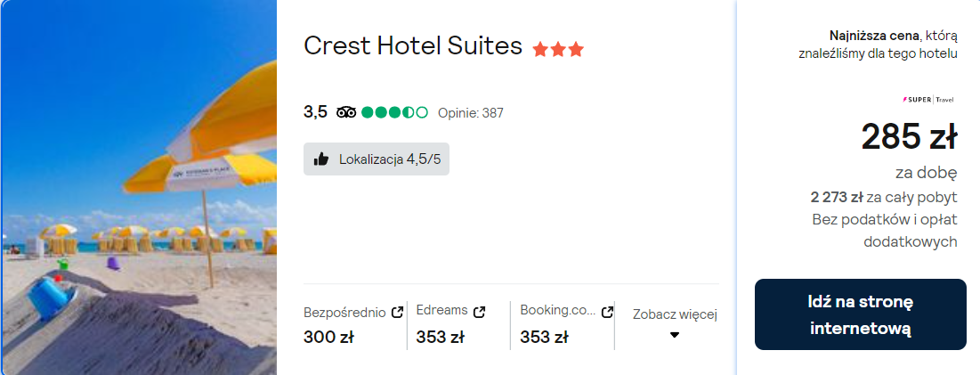Expand the Zobacz więcej dropdown arrow
The image size is (980, 375).
[675, 335]
